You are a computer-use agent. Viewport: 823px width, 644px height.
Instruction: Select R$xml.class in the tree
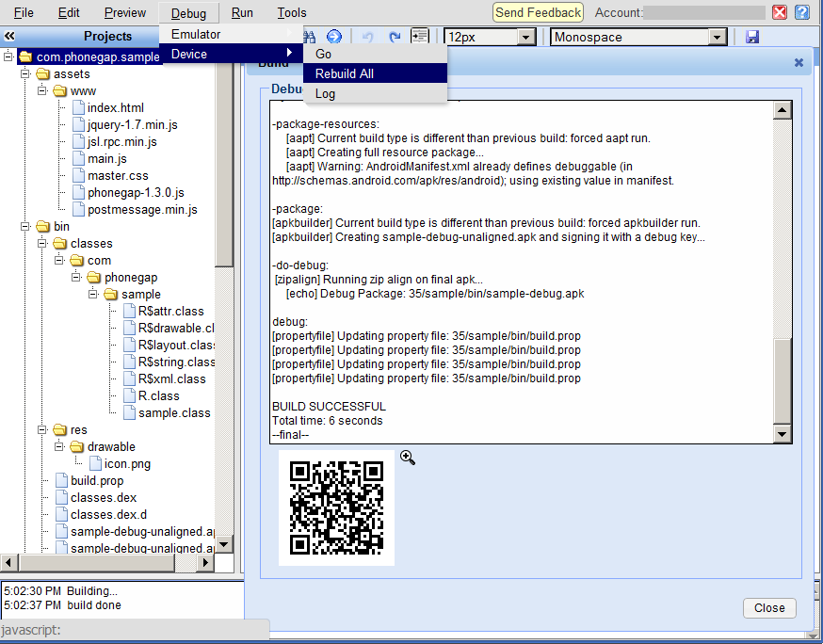(171, 378)
